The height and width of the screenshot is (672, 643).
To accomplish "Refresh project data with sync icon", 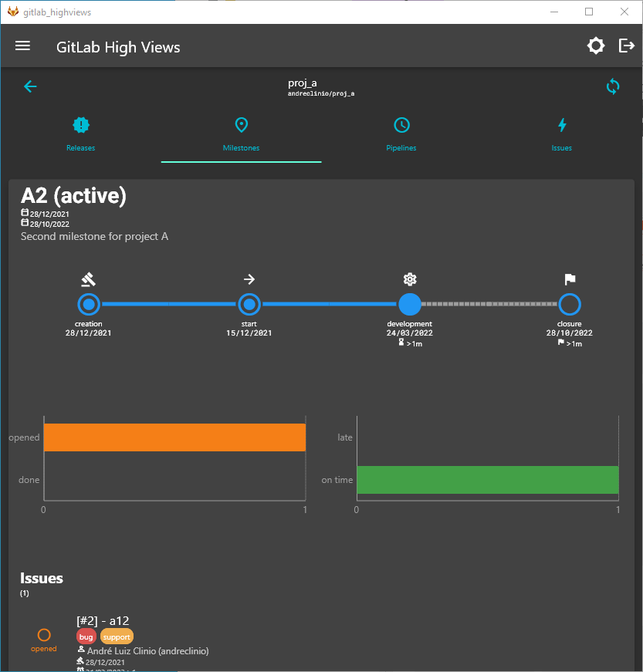I will coord(613,86).
